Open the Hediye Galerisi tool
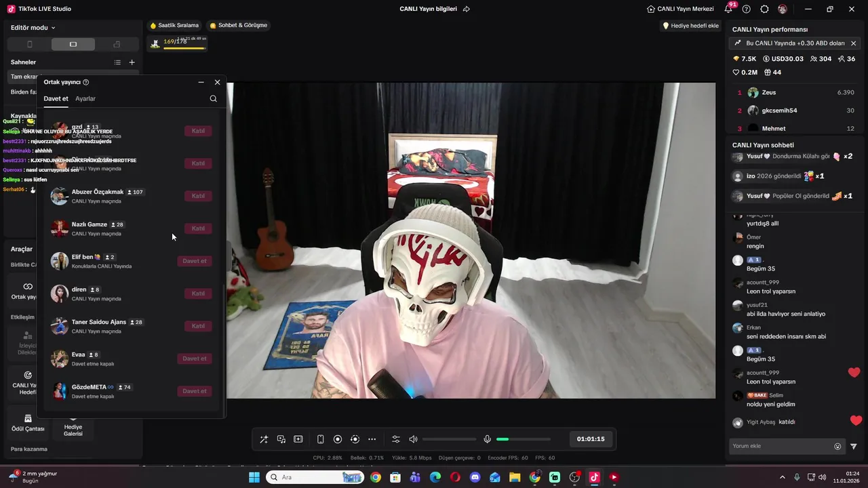This screenshot has height=488, width=868. (x=73, y=427)
